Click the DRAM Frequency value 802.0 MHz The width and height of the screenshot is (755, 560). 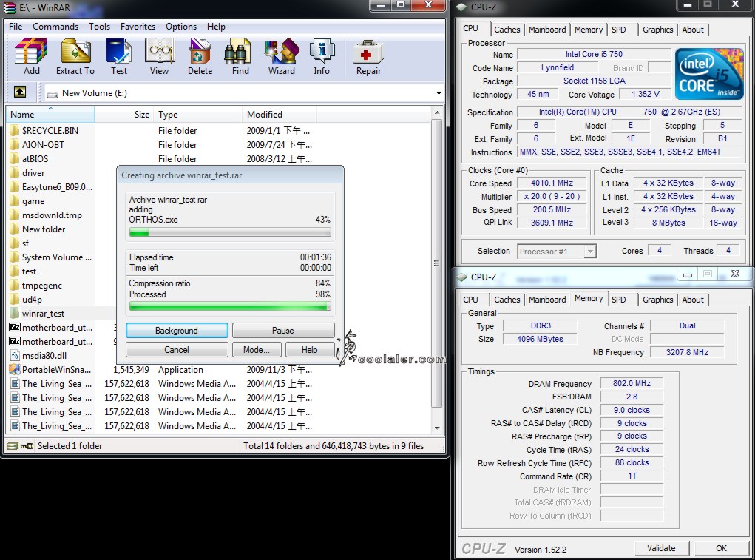point(632,383)
